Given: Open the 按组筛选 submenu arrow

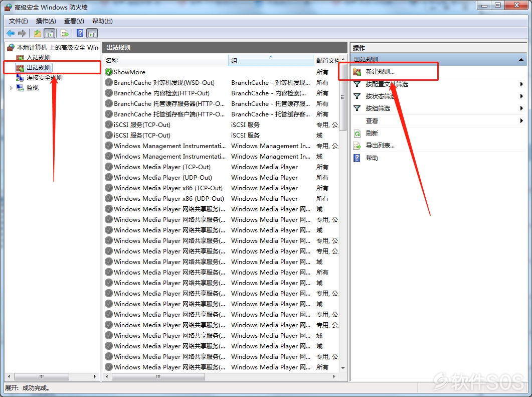Looking at the screenshot, I should pyautogui.click(x=521, y=108).
